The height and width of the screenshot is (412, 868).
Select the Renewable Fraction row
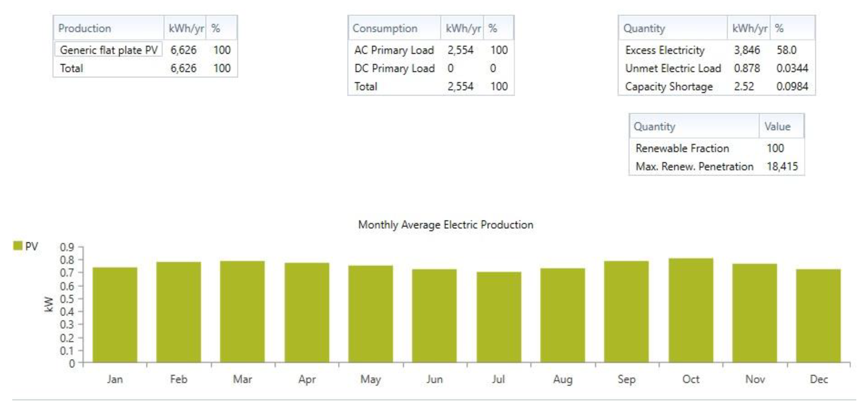coord(682,148)
